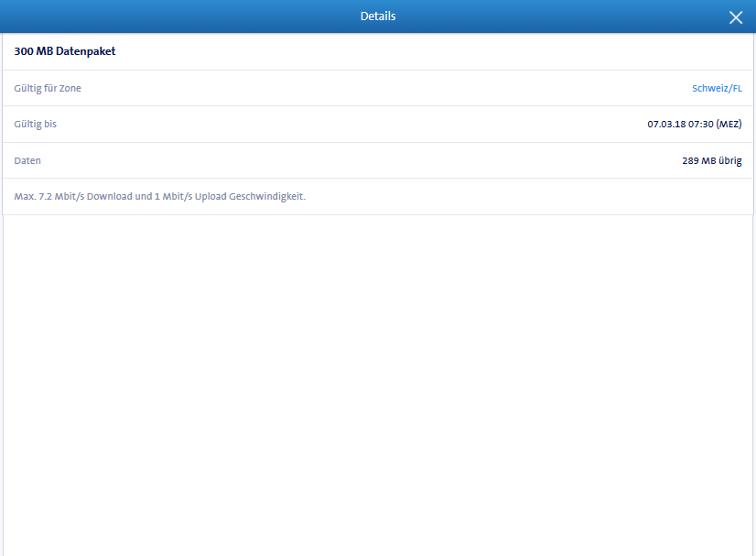Click the 'Gültig bis' label
Viewport: 756px width, 556px height.
tap(35, 124)
